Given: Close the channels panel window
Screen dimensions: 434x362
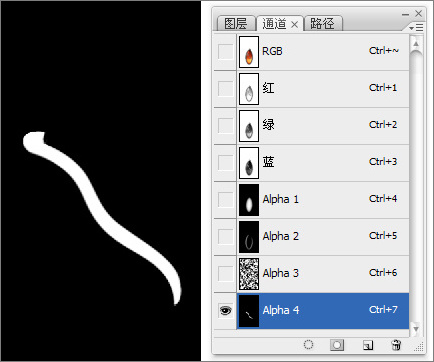Looking at the screenshot, I should pyautogui.click(x=419, y=13).
